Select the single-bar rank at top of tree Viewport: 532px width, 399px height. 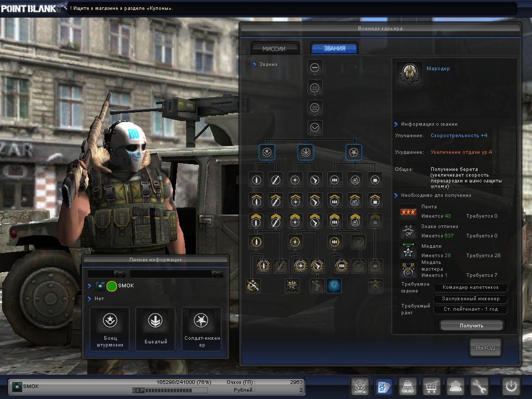click(x=315, y=68)
